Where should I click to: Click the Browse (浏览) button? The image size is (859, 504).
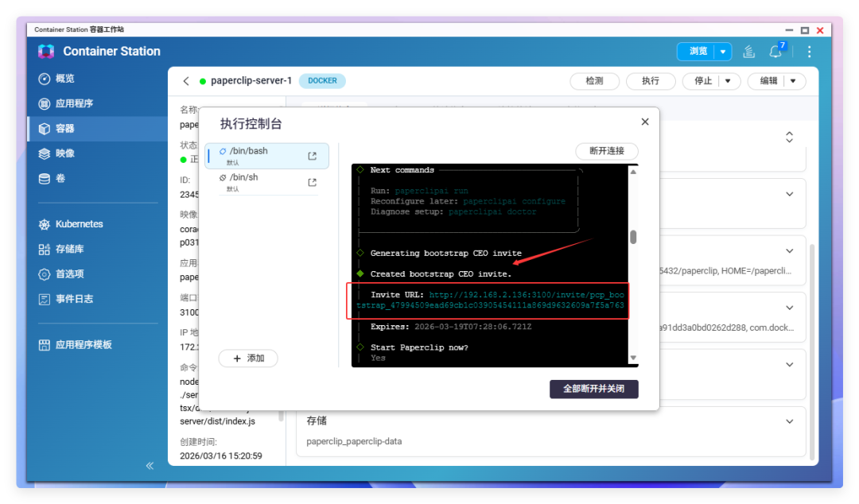tap(698, 52)
